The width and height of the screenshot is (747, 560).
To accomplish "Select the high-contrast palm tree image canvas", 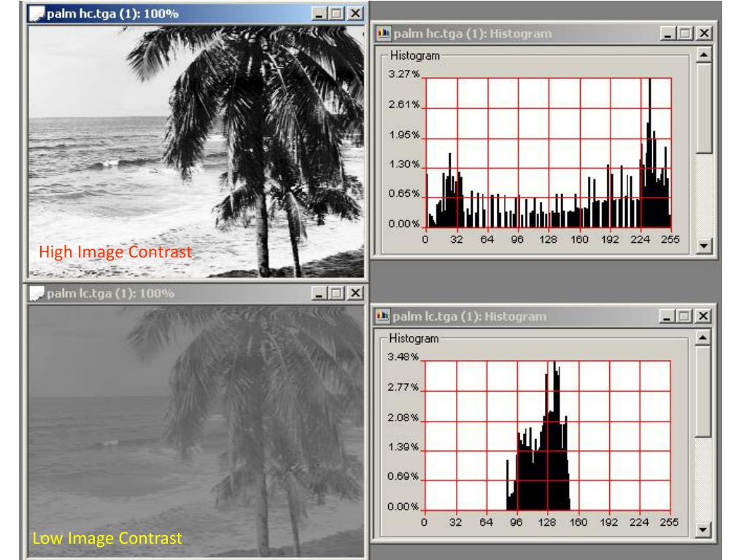I will pyautogui.click(x=196, y=152).
